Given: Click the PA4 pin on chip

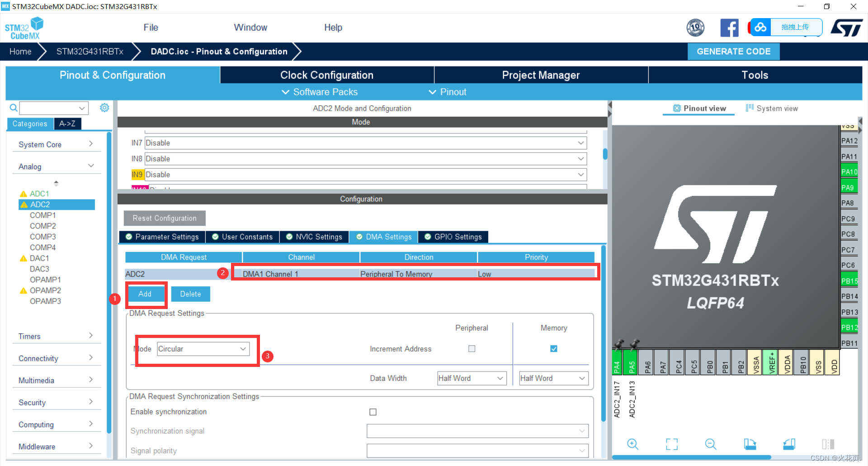Looking at the screenshot, I should coord(617,362).
